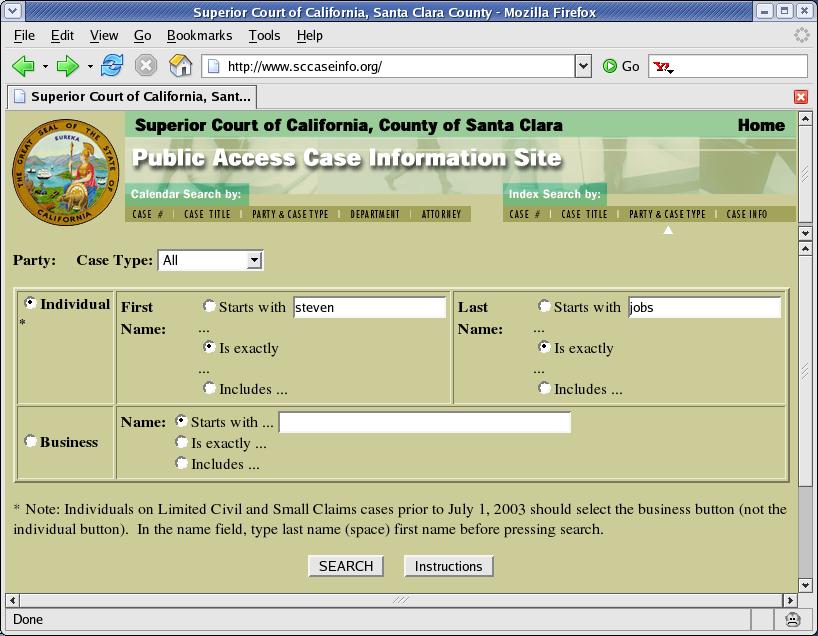Viewport: 818px width, 636px height.
Task: Go to the Home page icon
Action: coord(180,66)
